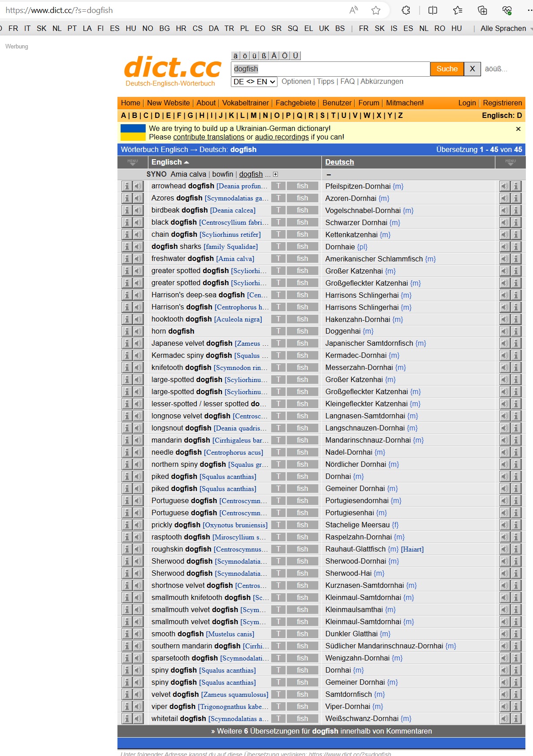Screen dimensions: 533x756
Task: Expand the synonyms list plus icon
Action: (x=276, y=174)
